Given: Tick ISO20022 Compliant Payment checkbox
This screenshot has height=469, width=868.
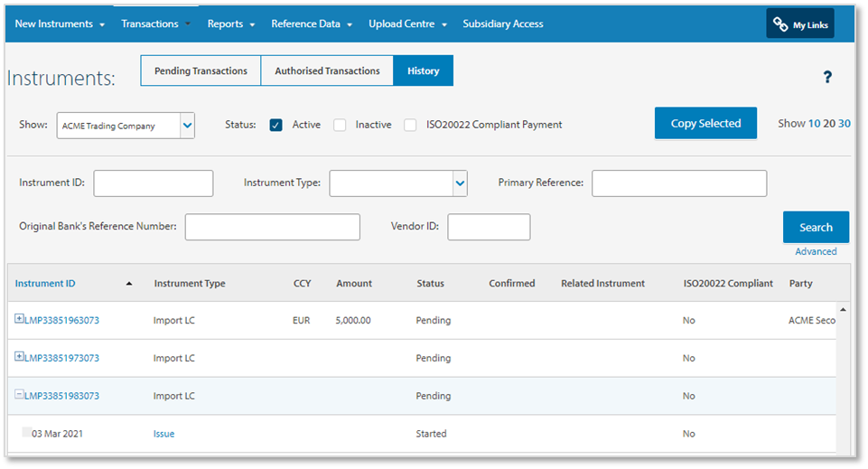Looking at the screenshot, I should pyautogui.click(x=410, y=125).
